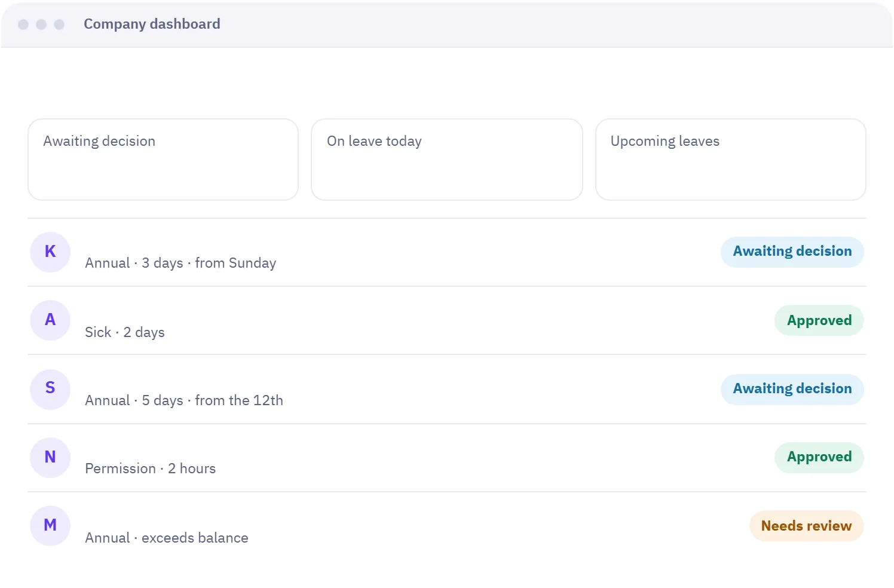Click the Approved badge on Sick row
894x588 pixels.
(819, 320)
